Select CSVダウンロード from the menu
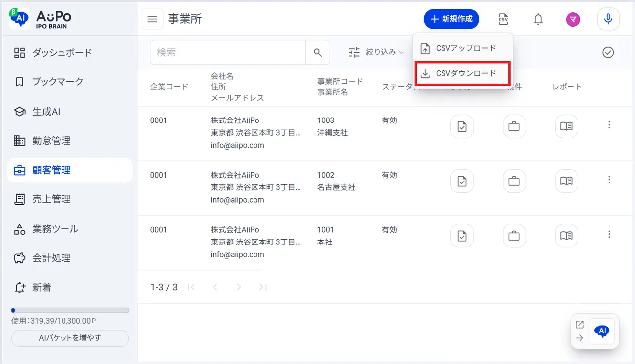The width and height of the screenshot is (635, 364). tap(463, 73)
